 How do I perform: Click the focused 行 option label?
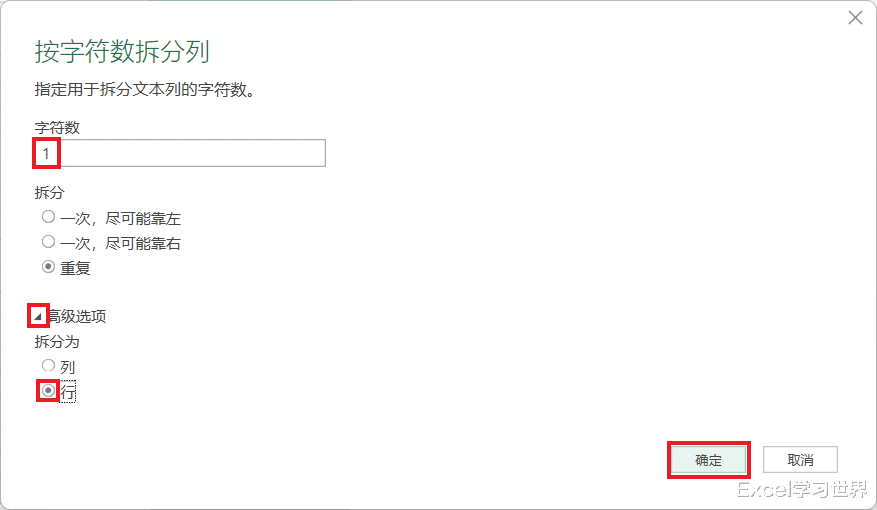pos(68,392)
